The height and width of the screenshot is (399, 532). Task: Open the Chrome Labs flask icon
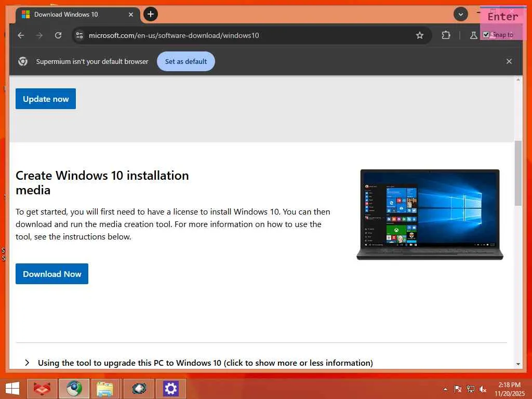point(473,35)
